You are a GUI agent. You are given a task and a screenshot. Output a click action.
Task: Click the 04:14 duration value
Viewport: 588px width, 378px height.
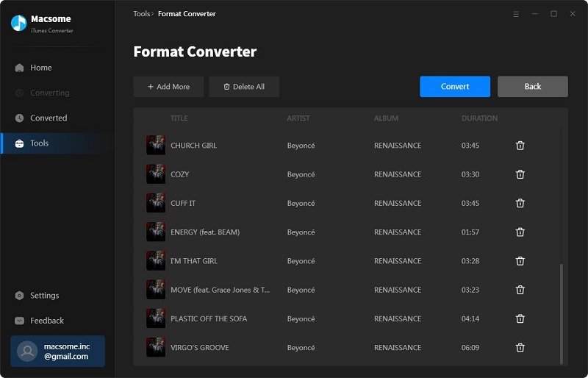pyautogui.click(x=470, y=319)
